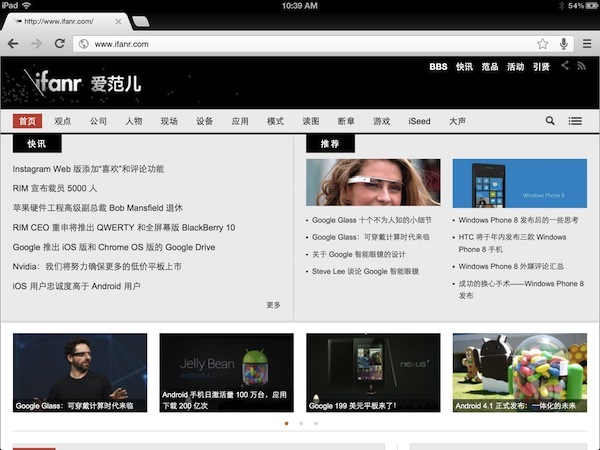Bookmark page with the star icon
600x450 pixels.
coord(542,44)
